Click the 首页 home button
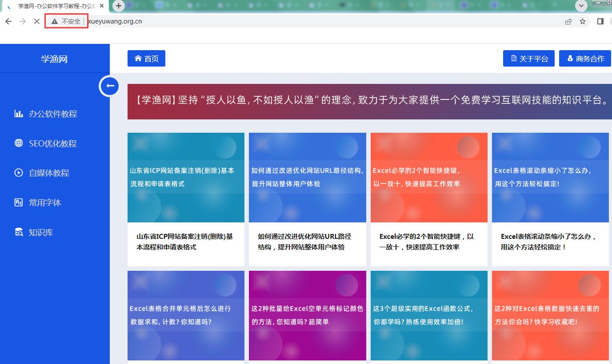This screenshot has height=364, width=612. [146, 58]
